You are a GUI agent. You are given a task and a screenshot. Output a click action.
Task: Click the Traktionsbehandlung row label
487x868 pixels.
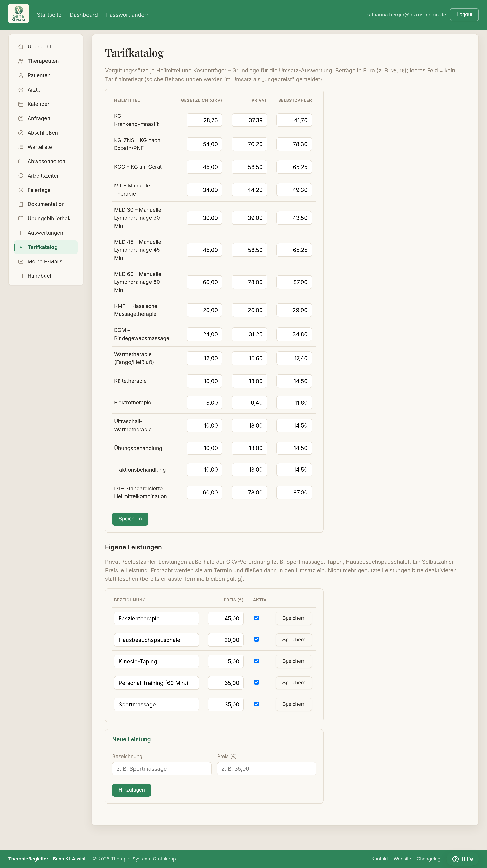(140, 470)
